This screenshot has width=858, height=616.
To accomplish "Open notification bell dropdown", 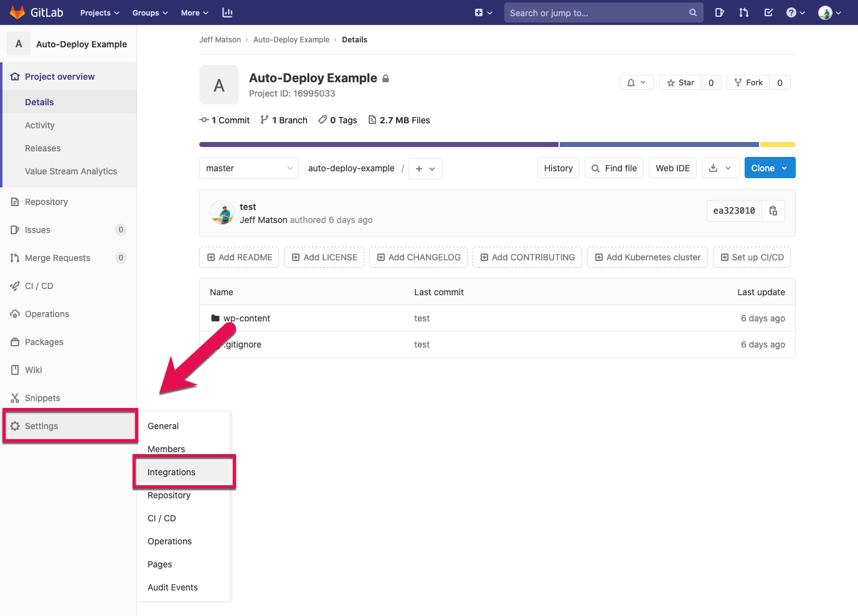I will tap(636, 82).
